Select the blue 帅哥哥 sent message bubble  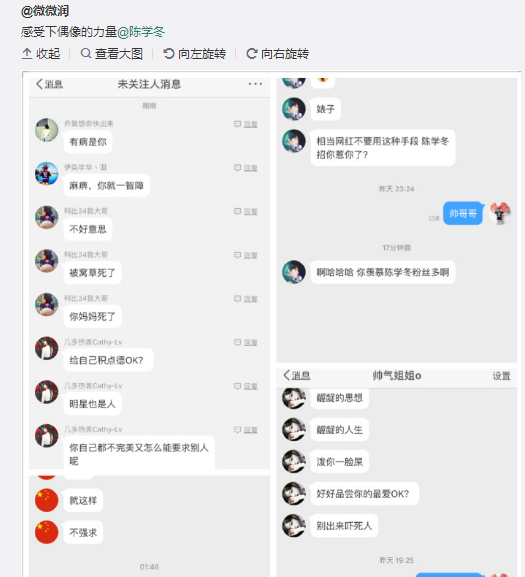click(x=463, y=213)
